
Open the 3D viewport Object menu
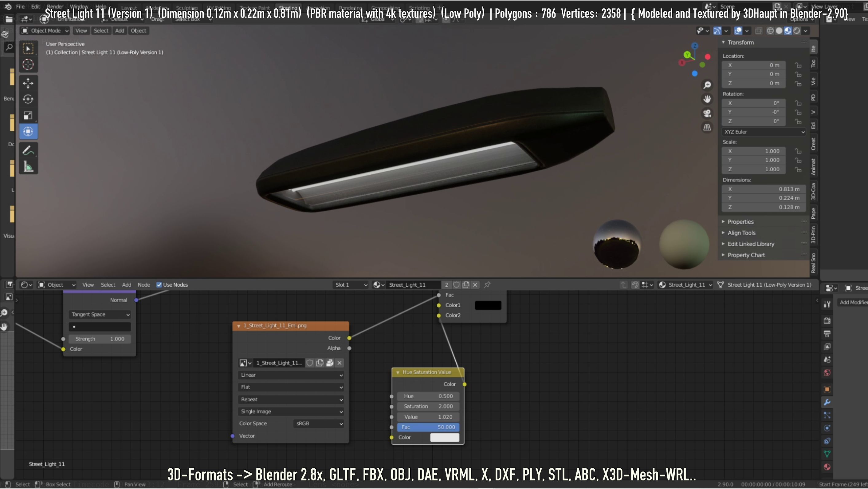tap(138, 31)
